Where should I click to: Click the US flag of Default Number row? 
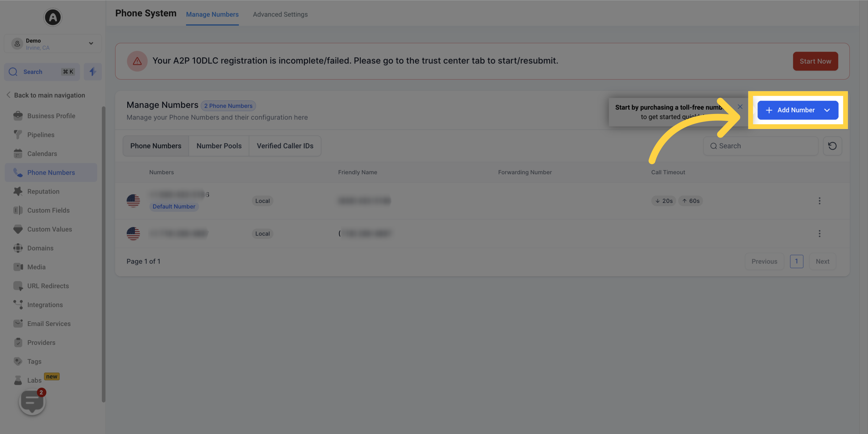(x=133, y=201)
